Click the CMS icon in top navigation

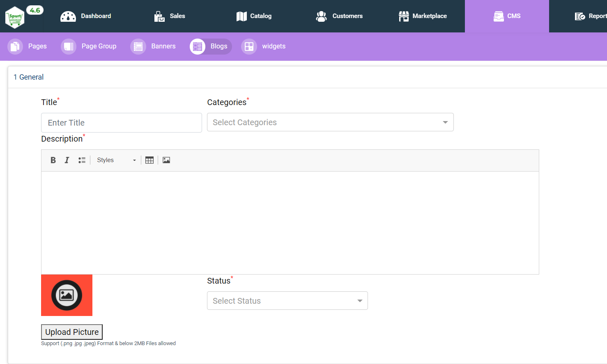tap(499, 16)
